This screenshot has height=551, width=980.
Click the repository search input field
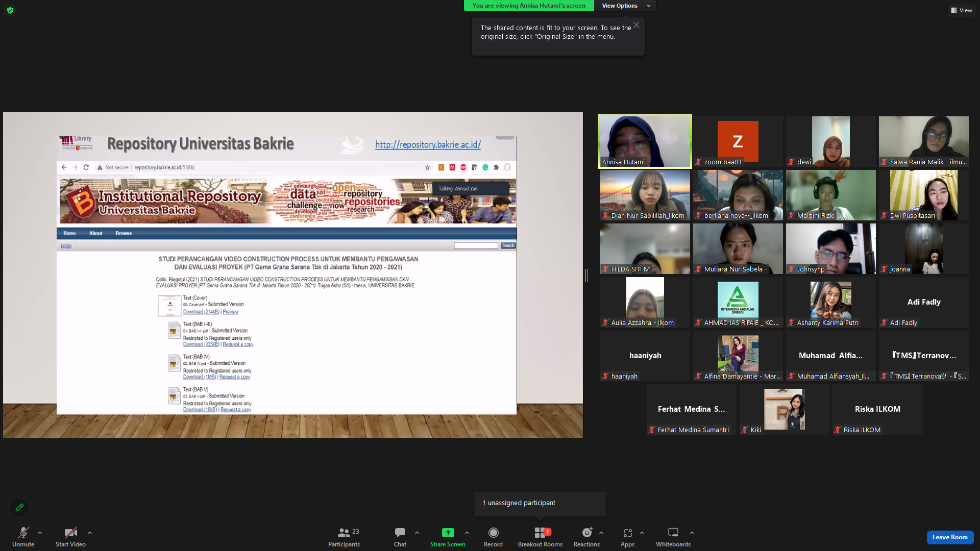coord(476,245)
